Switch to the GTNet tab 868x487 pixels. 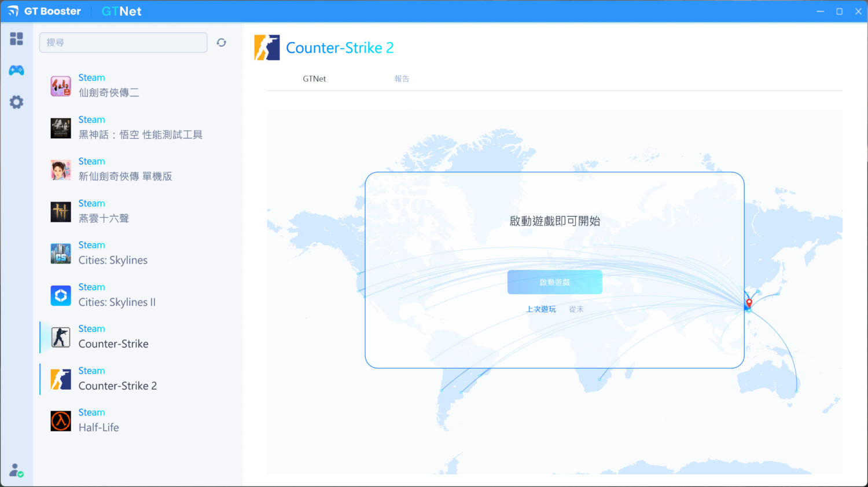pyautogui.click(x=314, y=79)
